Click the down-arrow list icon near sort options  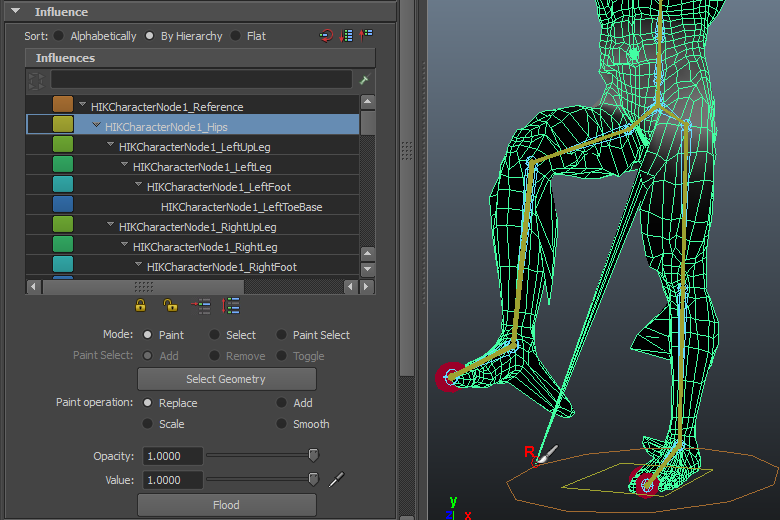click(x=347, y=36)
